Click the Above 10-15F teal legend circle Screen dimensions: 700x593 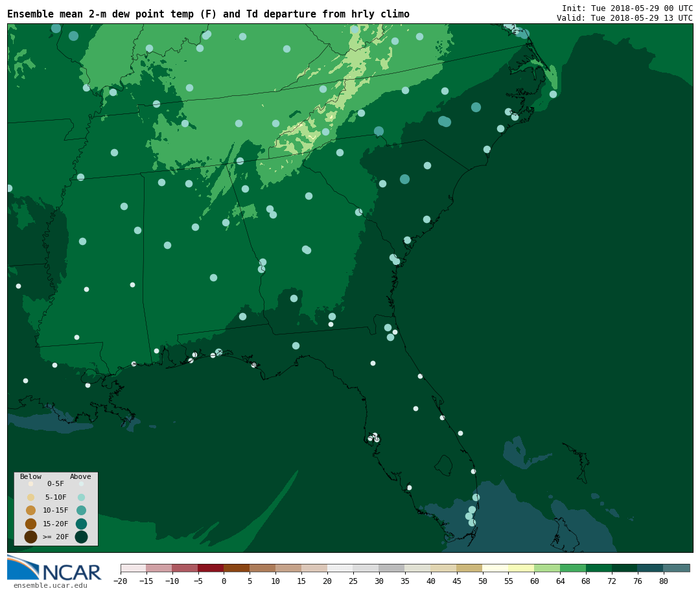pos(81,510)
